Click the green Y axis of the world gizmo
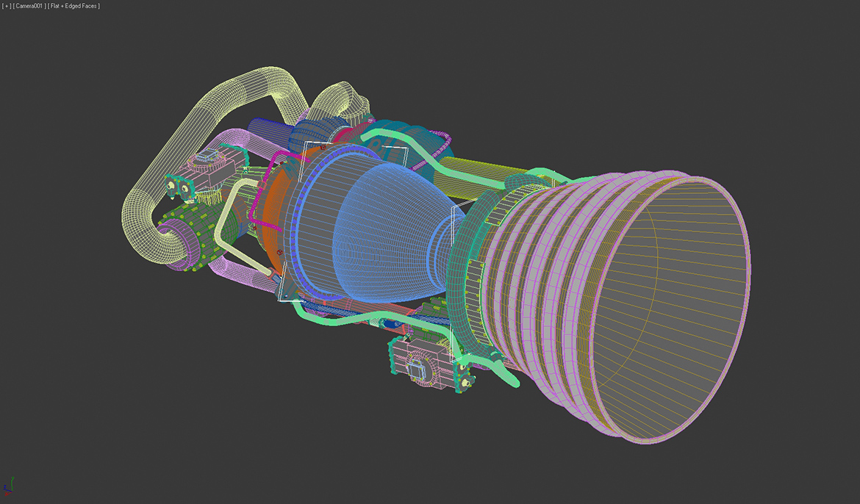This screenshot has height=504, width=860. click(12, 481)
